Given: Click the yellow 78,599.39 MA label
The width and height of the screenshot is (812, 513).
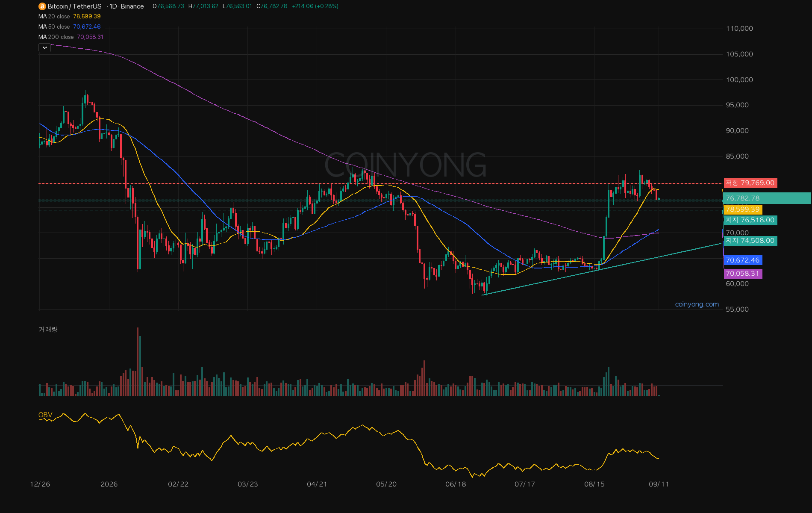Looking at the screenshot, I should 743,209.
